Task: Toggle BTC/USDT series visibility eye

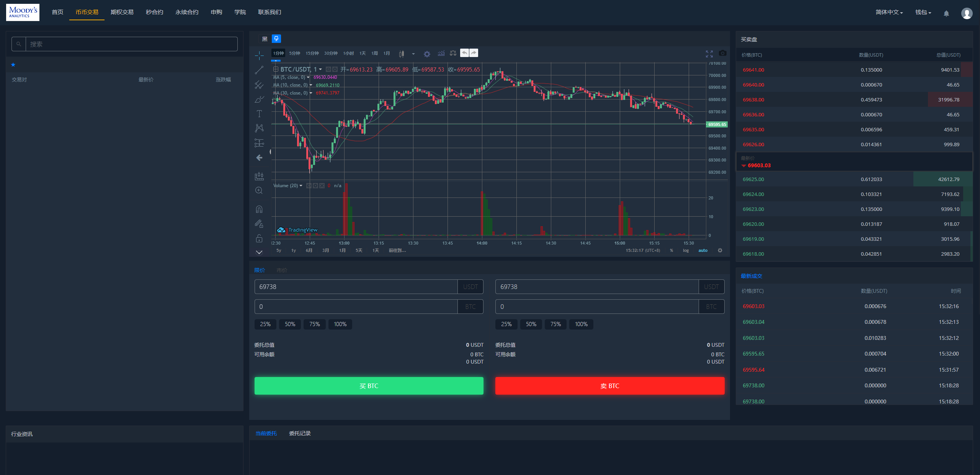Action: click(x=328, y=69)
